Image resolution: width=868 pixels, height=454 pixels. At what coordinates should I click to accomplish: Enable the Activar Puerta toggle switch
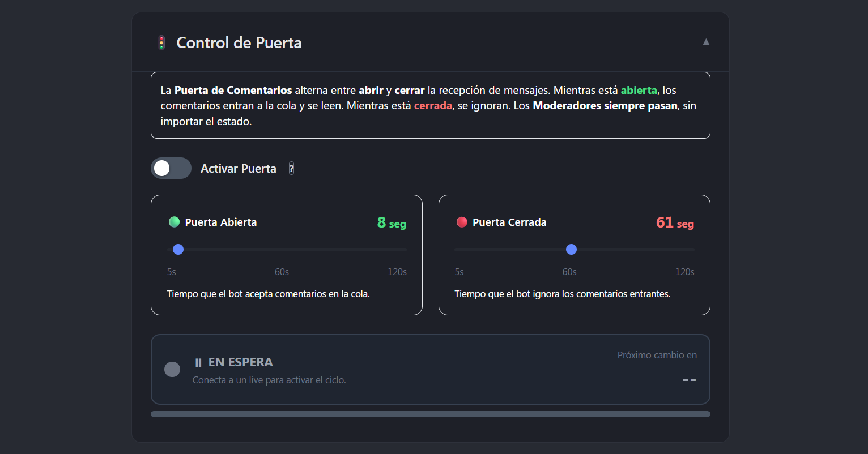click(171, 168)
